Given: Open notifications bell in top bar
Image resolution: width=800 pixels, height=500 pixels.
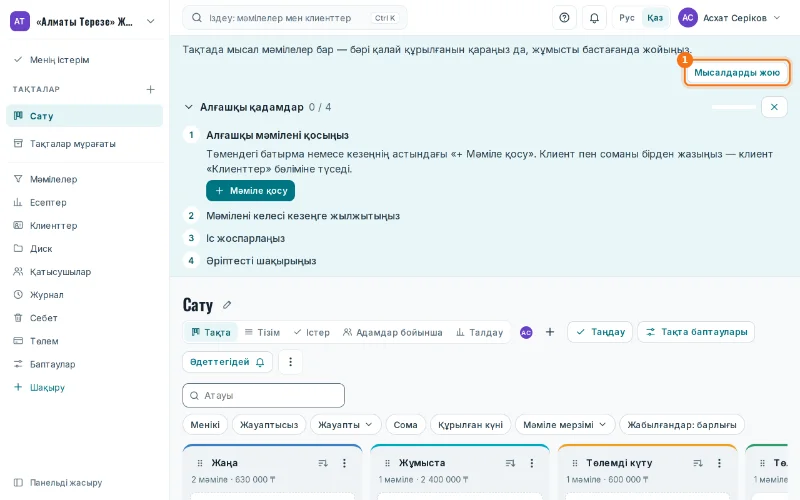Looking at the screenshot, I should [x=594, y=18].
